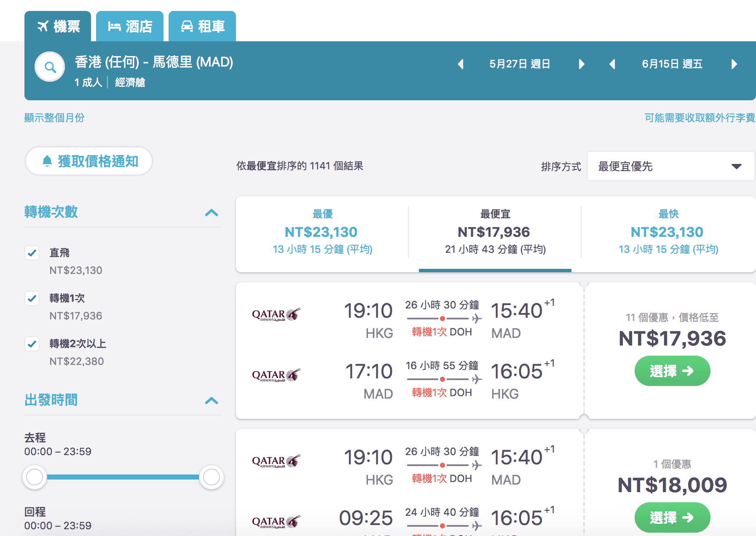This screenshot has height=536, width=756.
Task: Click 1 成人 passenger text
Action: pyautogui.click(x=88, y=82)
